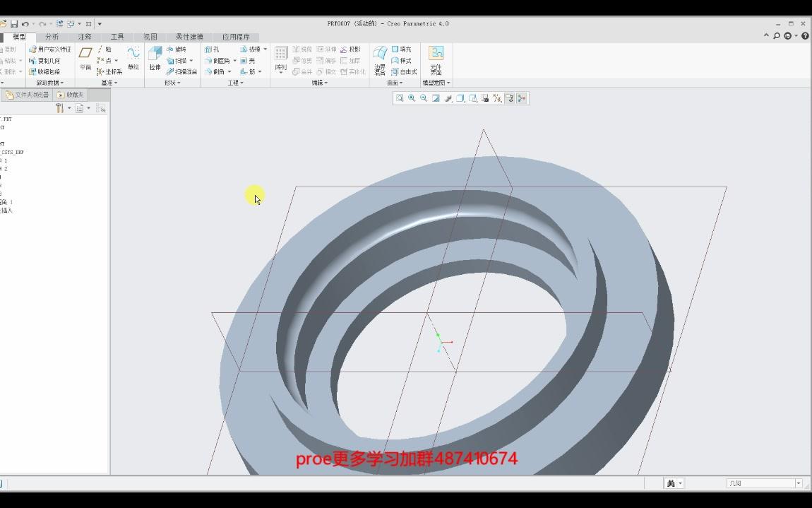Click the 用户定义特征 button

coord(50,49)
